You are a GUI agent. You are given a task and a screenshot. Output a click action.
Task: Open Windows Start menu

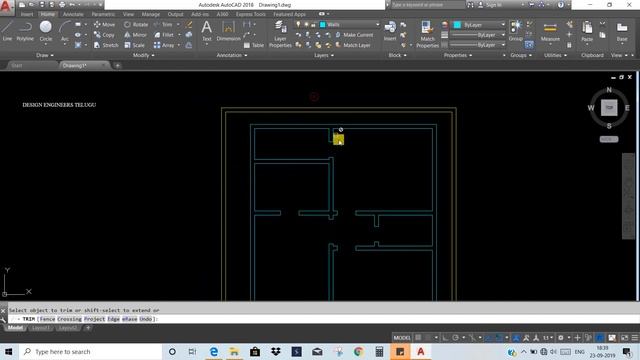click(9, 351)
